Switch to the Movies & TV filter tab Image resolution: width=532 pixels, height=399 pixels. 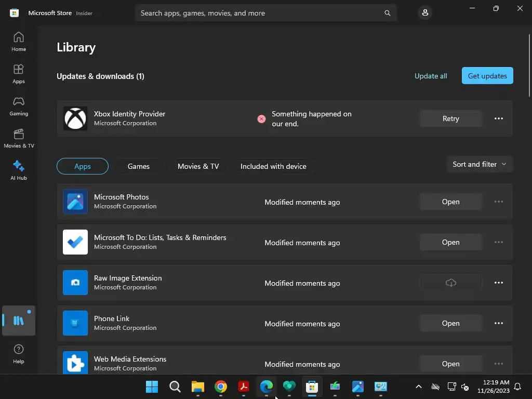pyautogui.click(x=198, y=166)
